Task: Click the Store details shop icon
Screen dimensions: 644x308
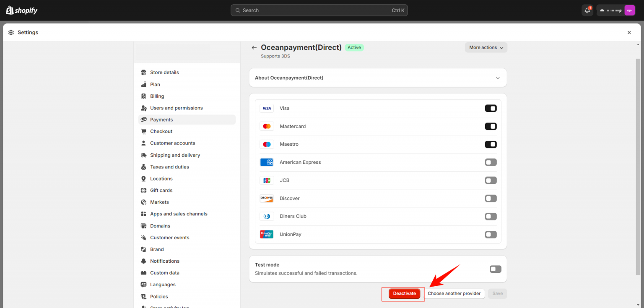Action: [144, 72]
